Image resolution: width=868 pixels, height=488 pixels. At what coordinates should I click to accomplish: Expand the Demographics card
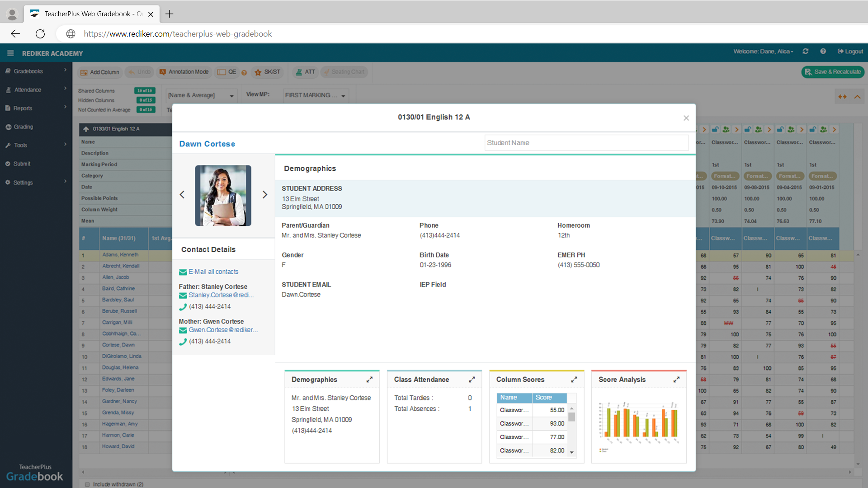[369, 380]
